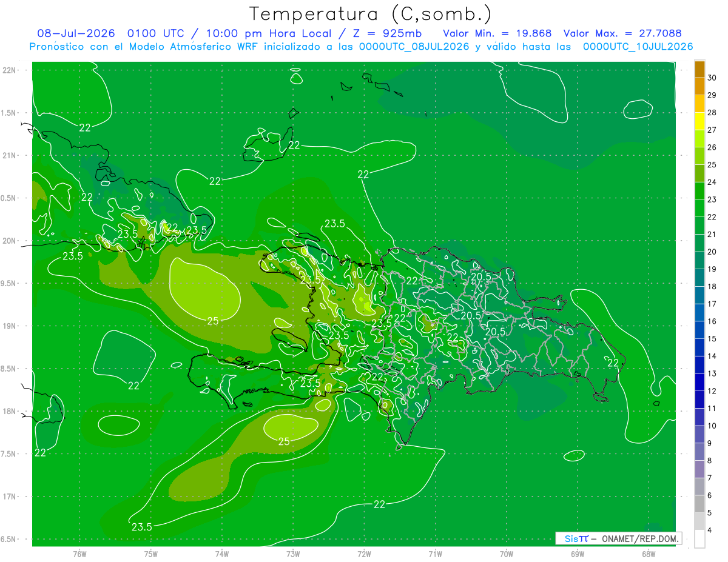Click the '9.5N' latitude axis label
The image size is (728, 562).
(x=9, y=283)
